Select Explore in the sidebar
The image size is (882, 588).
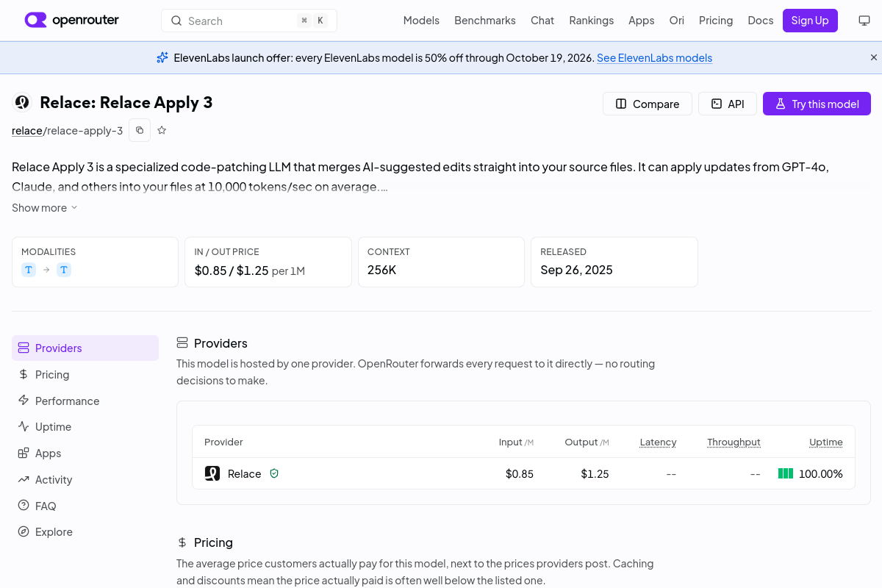tap(85, 531)
